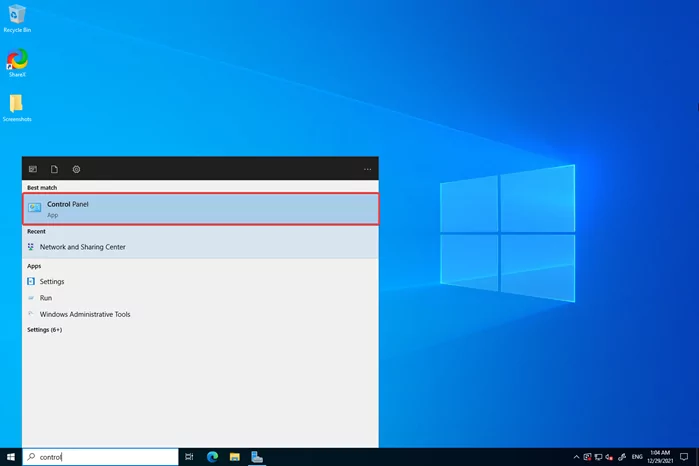Click the Network and Sharing Center icon

[x=31, y=247]
